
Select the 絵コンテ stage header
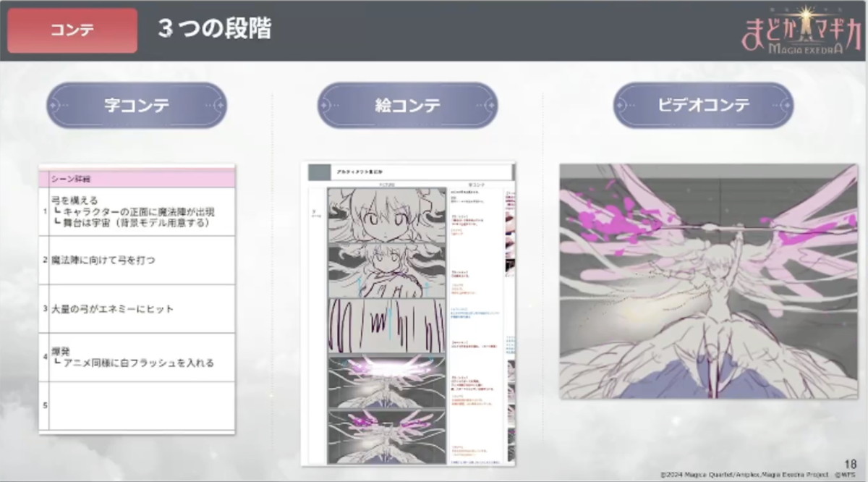pos(407,105)
